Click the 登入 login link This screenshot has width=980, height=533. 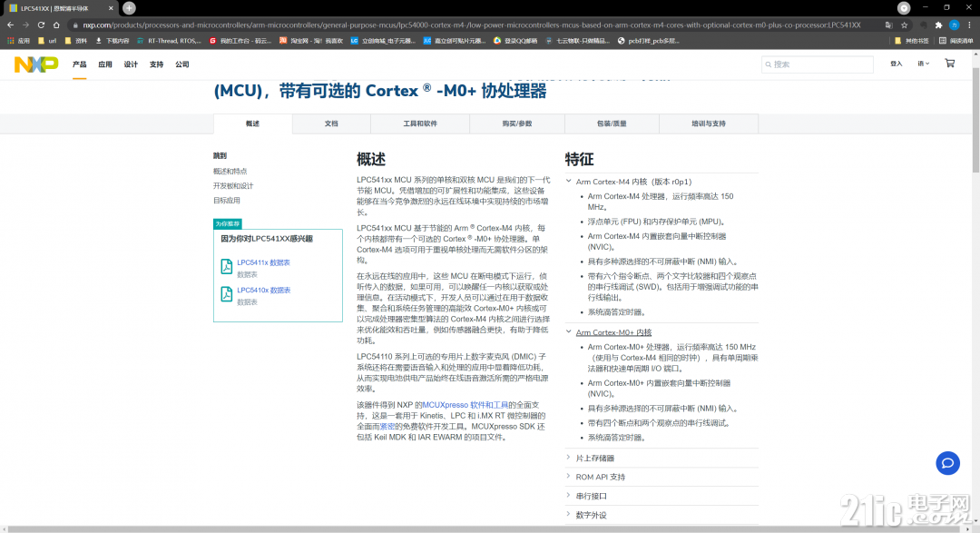(x=897, y=64)
